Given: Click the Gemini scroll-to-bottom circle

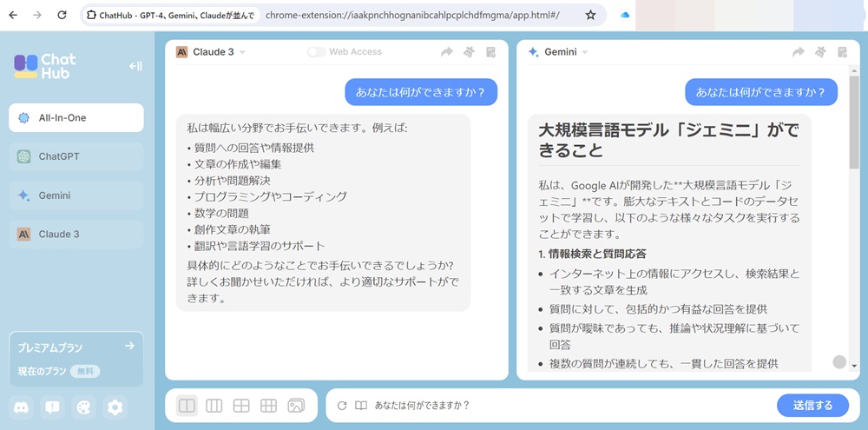Looking at the screenshot, I should click(x=839, y=362).
